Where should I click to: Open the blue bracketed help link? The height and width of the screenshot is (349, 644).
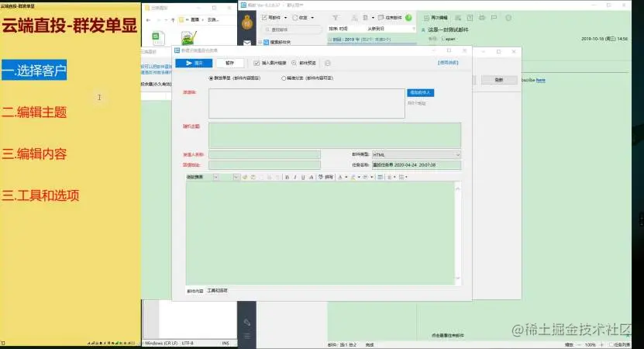point(448,63)
